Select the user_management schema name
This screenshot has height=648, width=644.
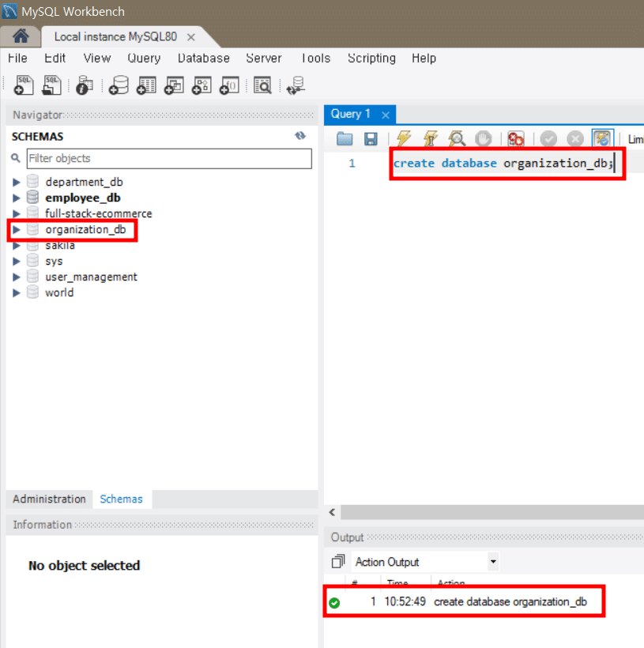(x=91, y=277)
